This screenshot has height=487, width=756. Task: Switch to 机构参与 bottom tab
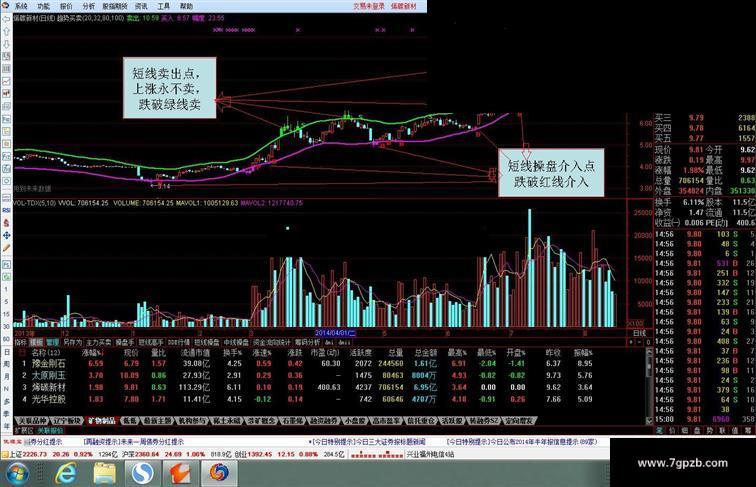click(x=192, y=421)
